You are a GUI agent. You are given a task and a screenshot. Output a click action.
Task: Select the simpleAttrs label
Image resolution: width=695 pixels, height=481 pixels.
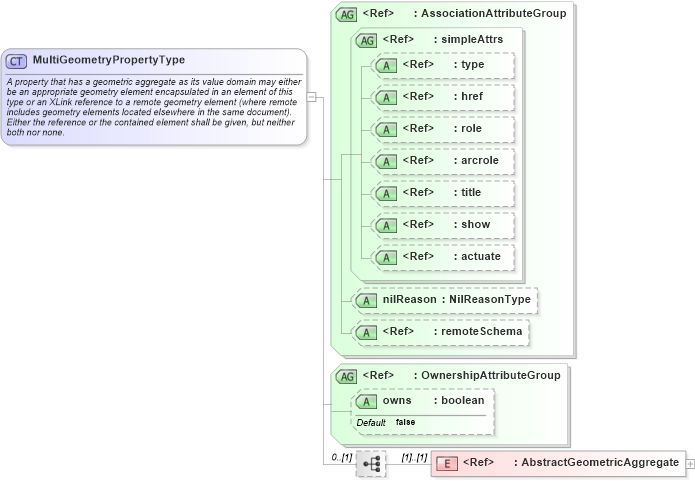point(472,39)
